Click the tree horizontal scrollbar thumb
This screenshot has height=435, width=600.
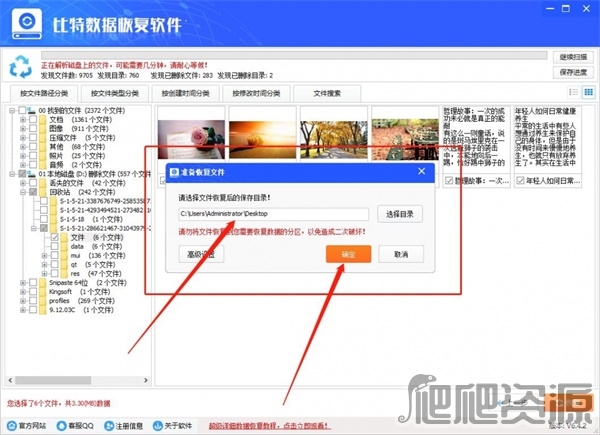[x=53, y=380]
